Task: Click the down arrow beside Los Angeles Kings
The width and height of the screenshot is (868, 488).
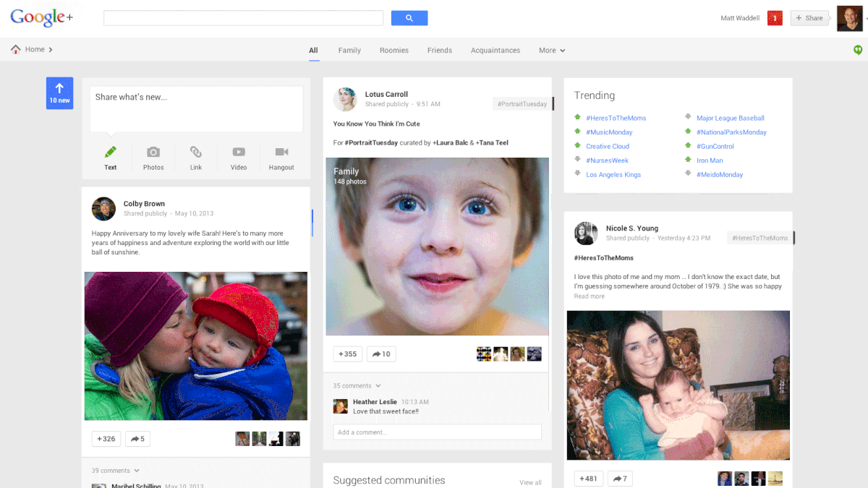Action: click(x=577, y=174)
